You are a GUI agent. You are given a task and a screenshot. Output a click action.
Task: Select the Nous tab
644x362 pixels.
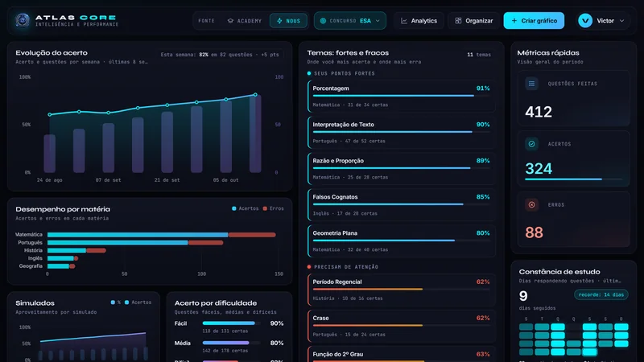(288, 21)
